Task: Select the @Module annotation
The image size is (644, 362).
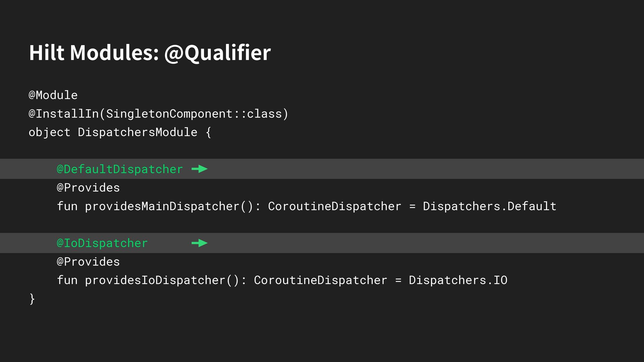Action: (x=53, y=95)
